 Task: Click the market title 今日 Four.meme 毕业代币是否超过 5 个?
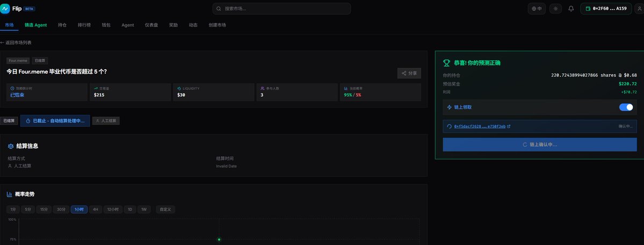click(x=57, y=71)
